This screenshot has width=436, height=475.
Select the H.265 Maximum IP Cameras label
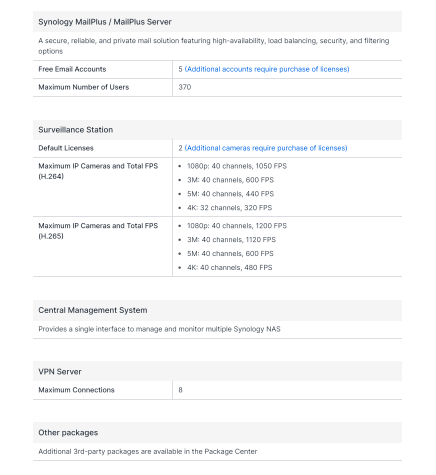[98, 231]
